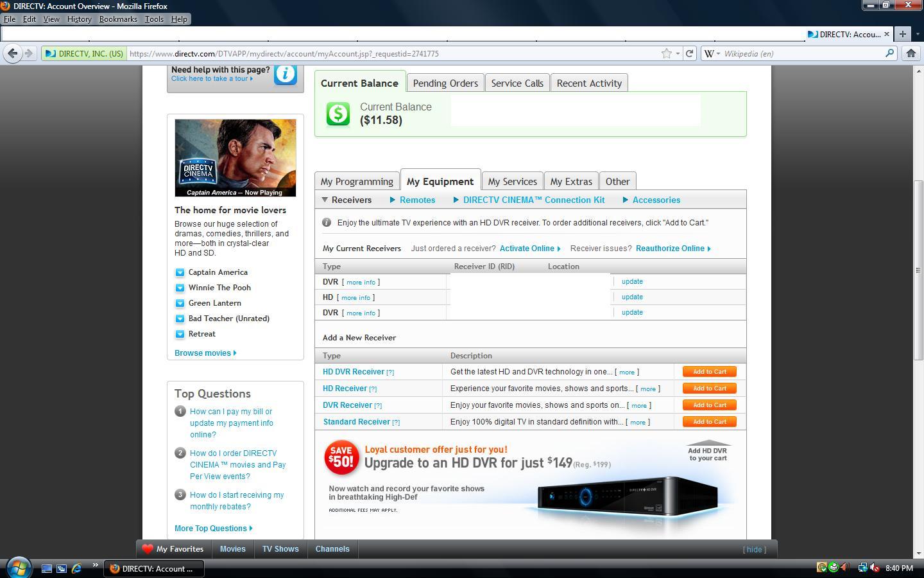Add DVR Receiver to cart
The height and width of the screenshot is (578, 924).
[709, 405]
